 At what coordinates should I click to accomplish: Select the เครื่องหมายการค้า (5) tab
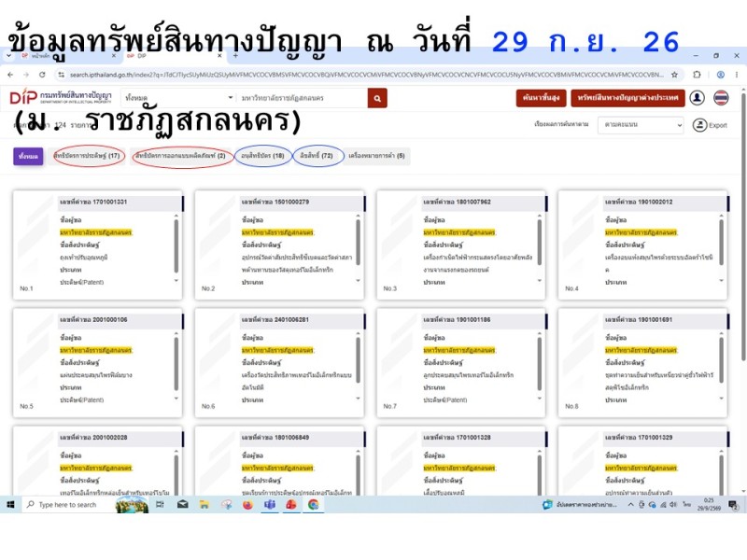376,156
